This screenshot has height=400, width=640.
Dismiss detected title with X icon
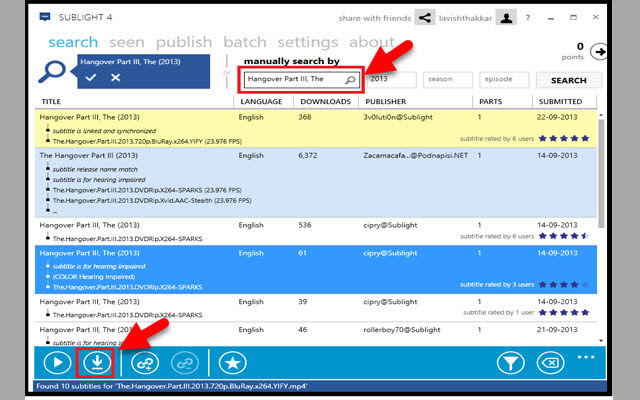click(116, 77)
